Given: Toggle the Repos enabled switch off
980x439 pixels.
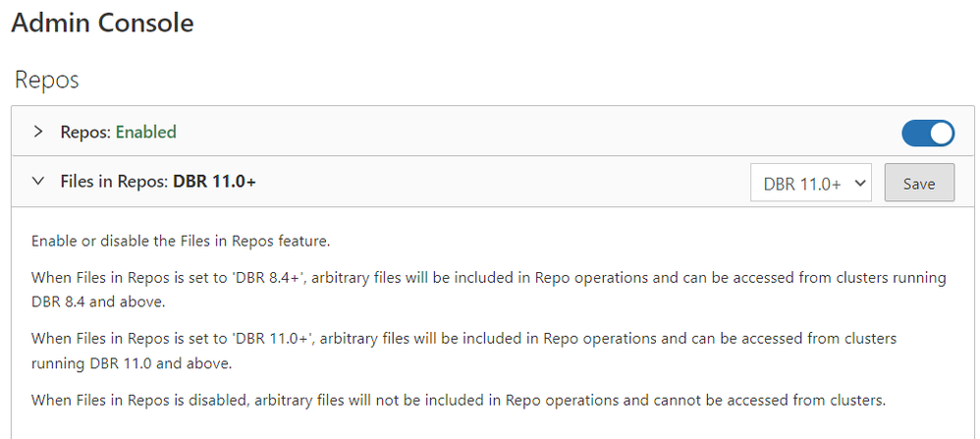Looking at the screenshot, I should [x=927, y=133].
